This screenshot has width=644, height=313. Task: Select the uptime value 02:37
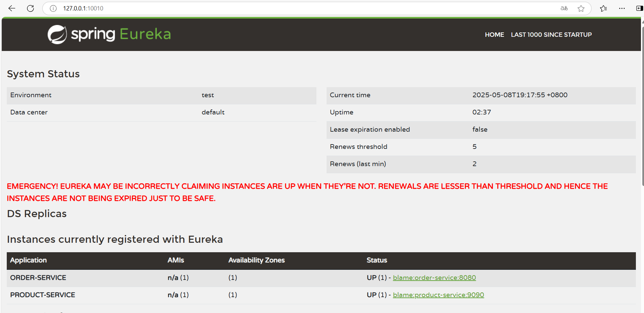482,112
